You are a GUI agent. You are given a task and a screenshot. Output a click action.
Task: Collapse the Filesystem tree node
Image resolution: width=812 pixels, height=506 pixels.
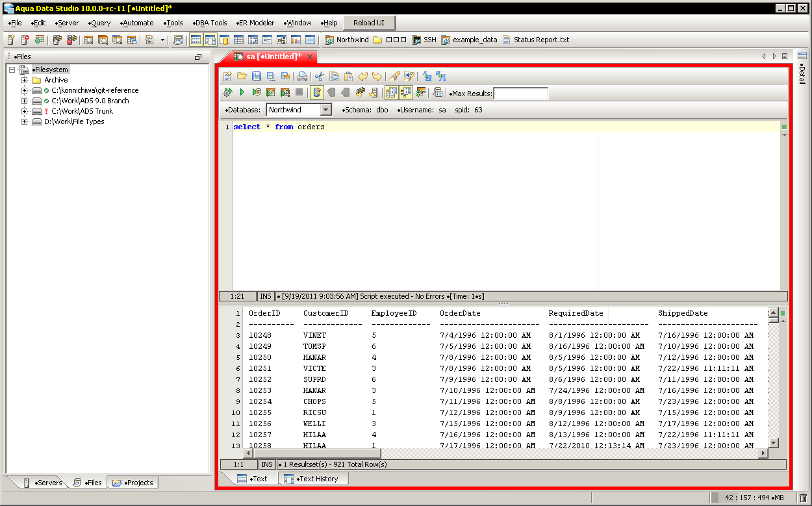pyautogui.click(x=12, y=70)
